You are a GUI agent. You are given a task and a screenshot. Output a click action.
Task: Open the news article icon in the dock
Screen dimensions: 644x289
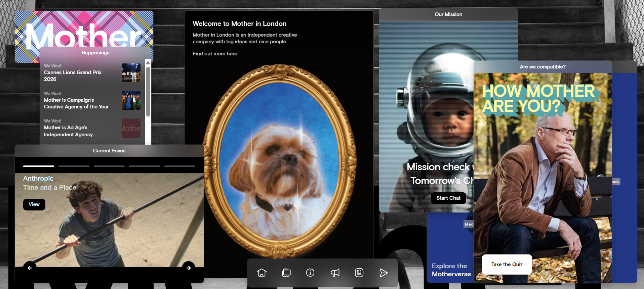359,273
